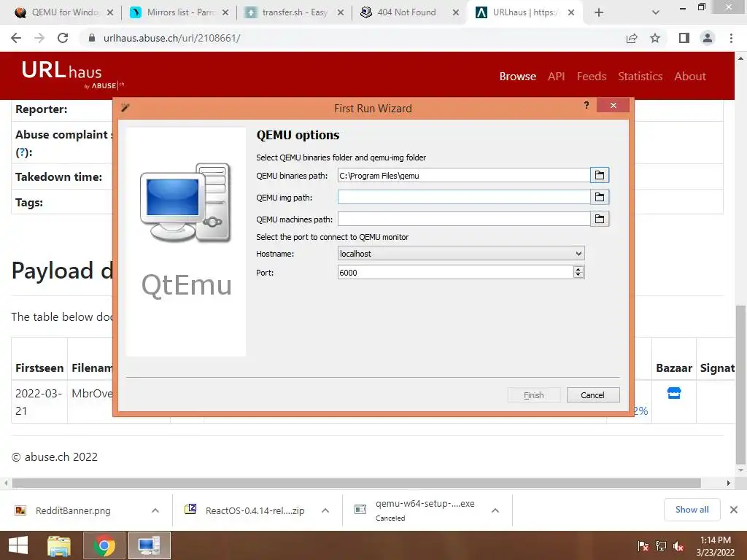Switch to QEMU for Windows tab
747x560 pixels.
click(64, 12)
